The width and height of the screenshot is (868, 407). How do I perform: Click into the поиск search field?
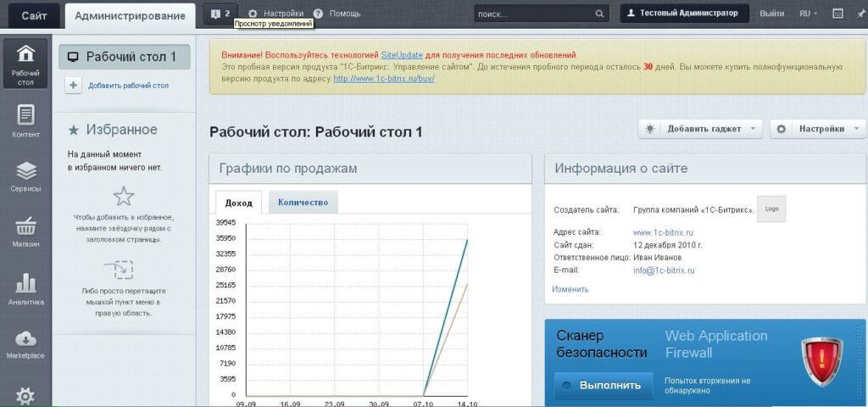point(532,14)
